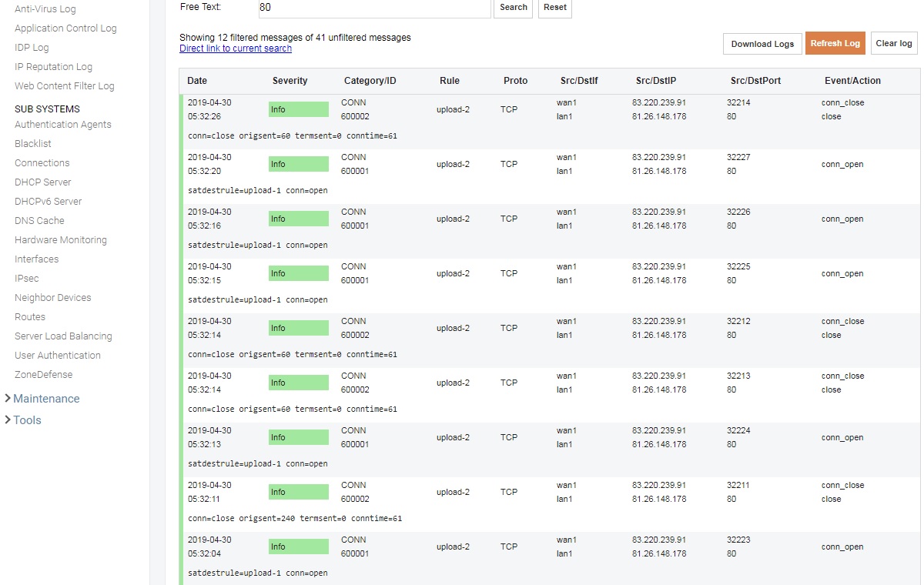Go to Web Content Filter Log

coord(65,86)
